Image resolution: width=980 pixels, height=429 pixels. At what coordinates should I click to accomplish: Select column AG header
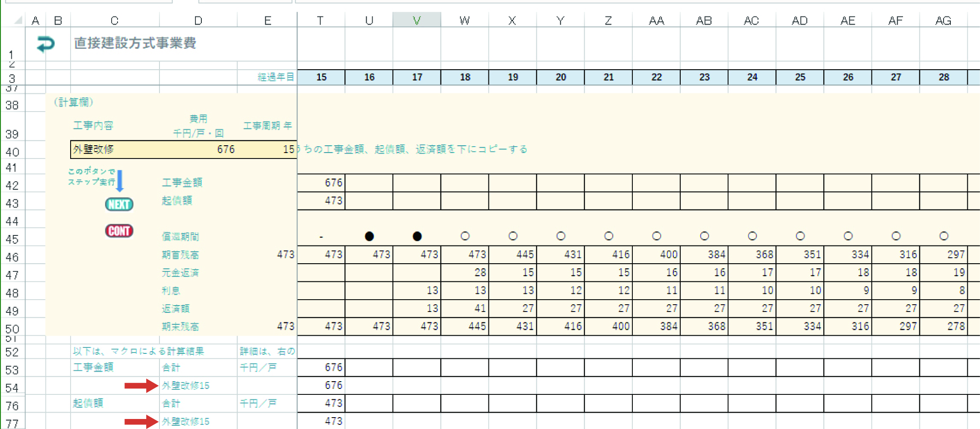[943, 20]
